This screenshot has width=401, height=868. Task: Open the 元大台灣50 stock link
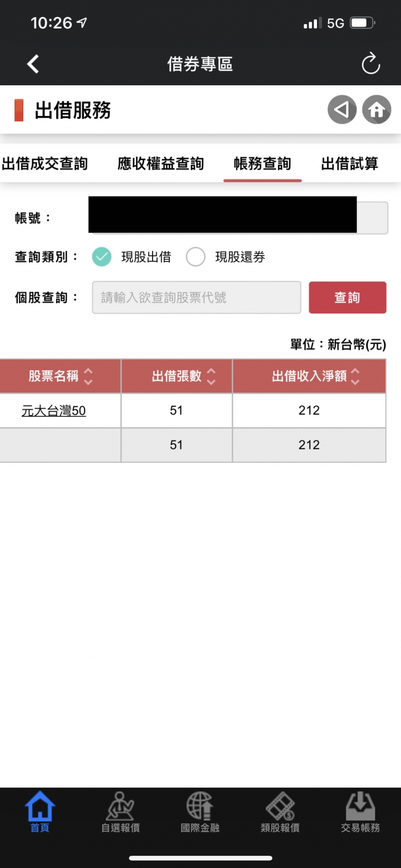53,411
